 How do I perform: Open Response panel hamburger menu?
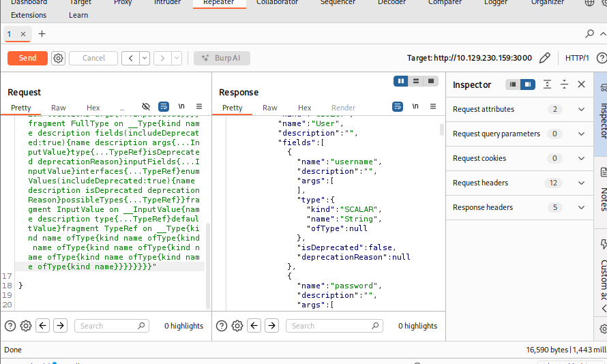click(434, 107)
